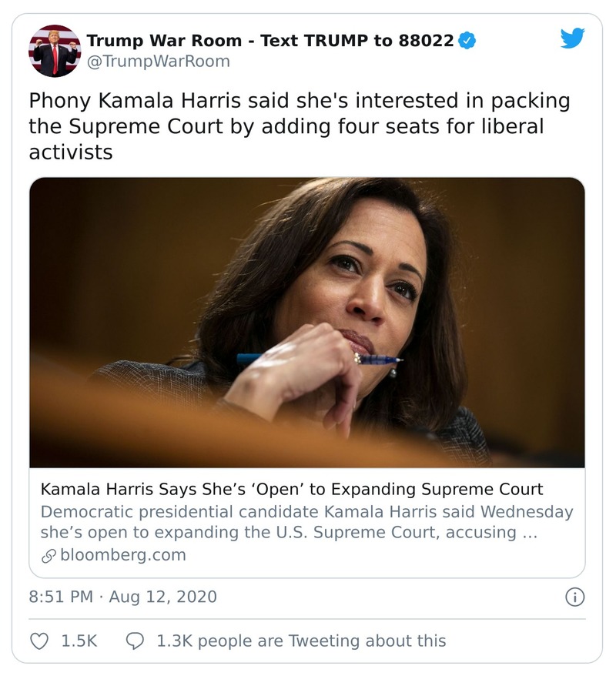Click the 1.5K like count
Viewport: 616px width, 676px height.
click(x=79, y=641)
